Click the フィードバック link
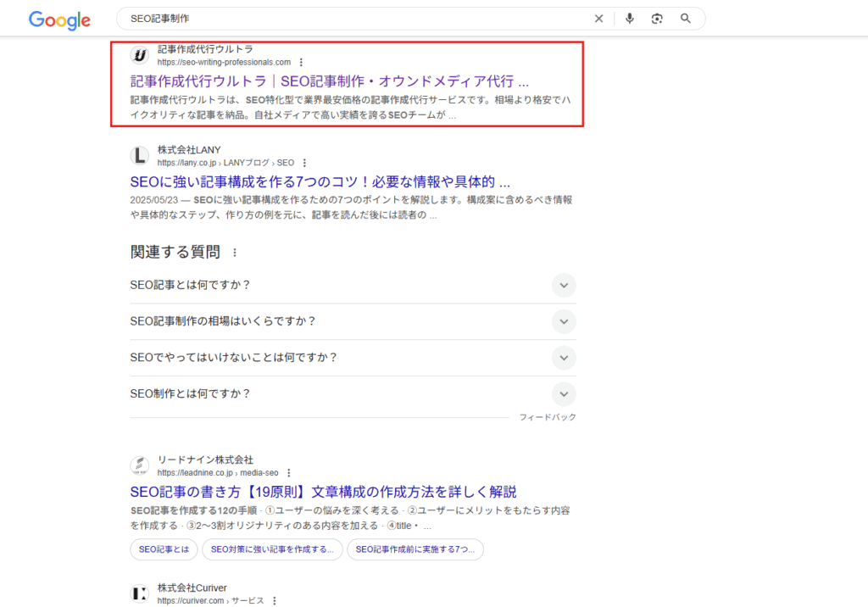 [x=549, y=416]
